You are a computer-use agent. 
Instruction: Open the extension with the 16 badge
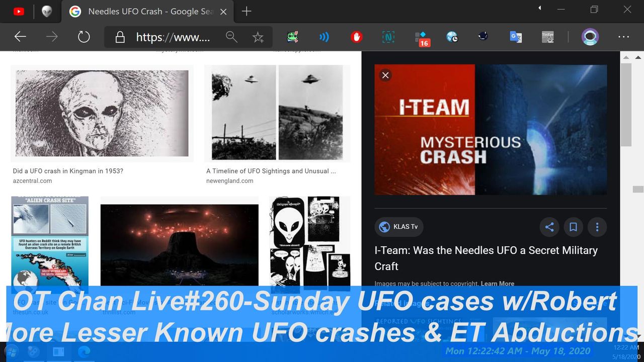tap(421, 38)
